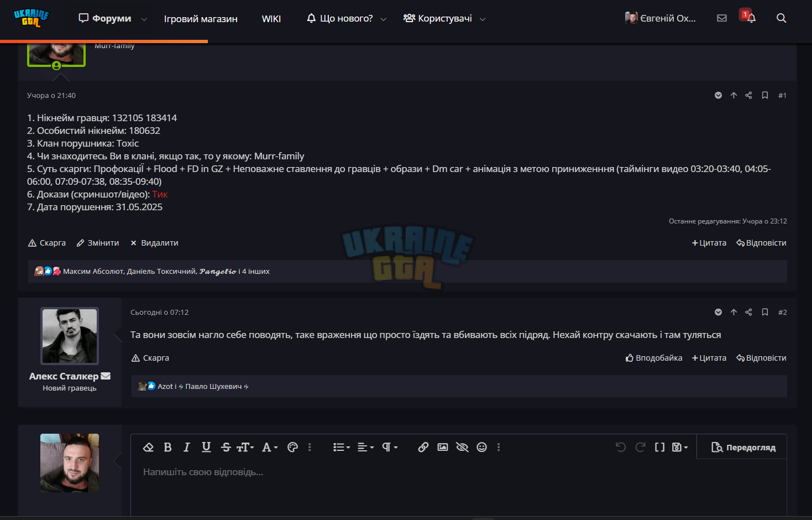This screenshot has height=520, width=812.
Task: Click the up arrow on post #2
Action: point(734,312)
